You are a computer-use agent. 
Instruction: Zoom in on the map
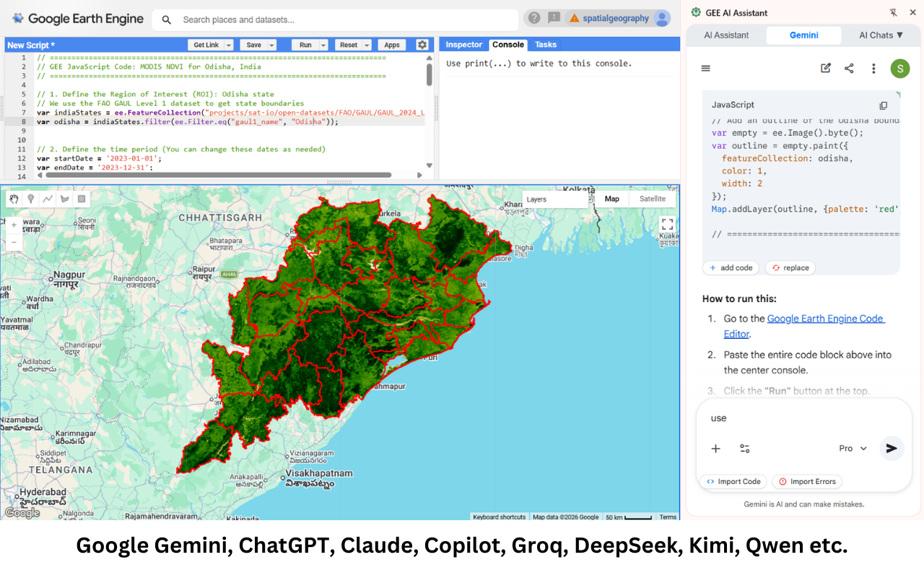pos(14,225)
